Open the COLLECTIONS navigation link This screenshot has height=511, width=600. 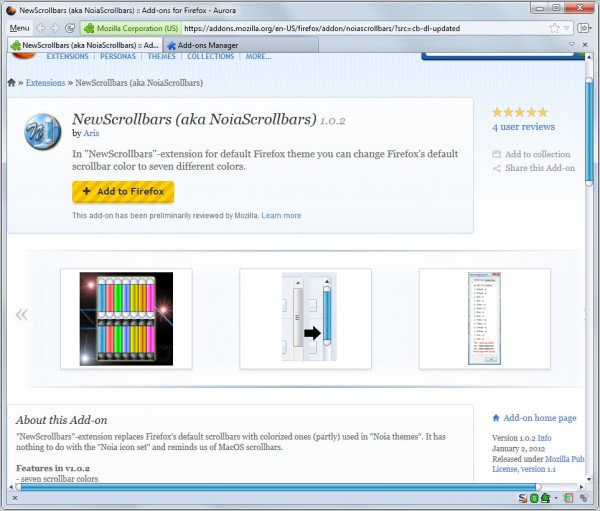pyautogui.click(x=210, y=56)
